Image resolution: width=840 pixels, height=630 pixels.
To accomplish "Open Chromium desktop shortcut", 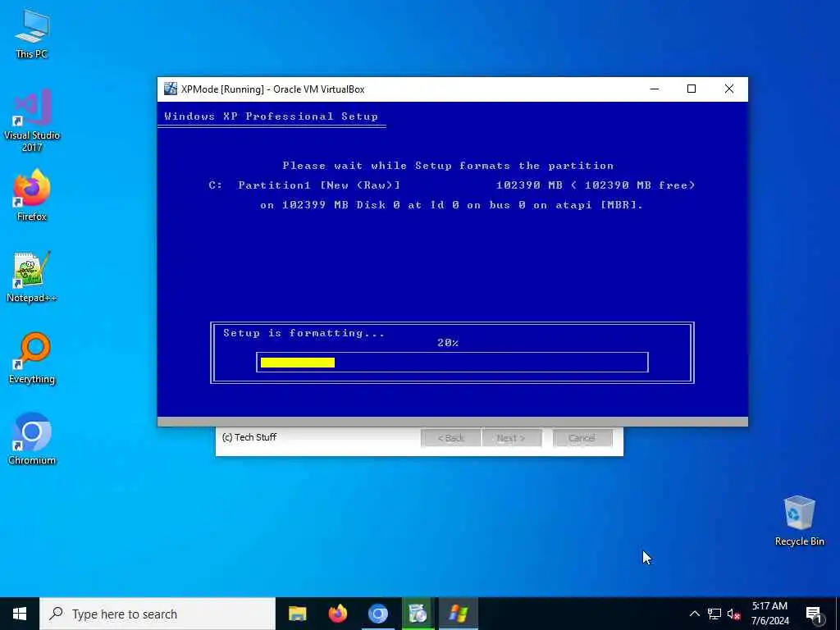I will (32, 439).
